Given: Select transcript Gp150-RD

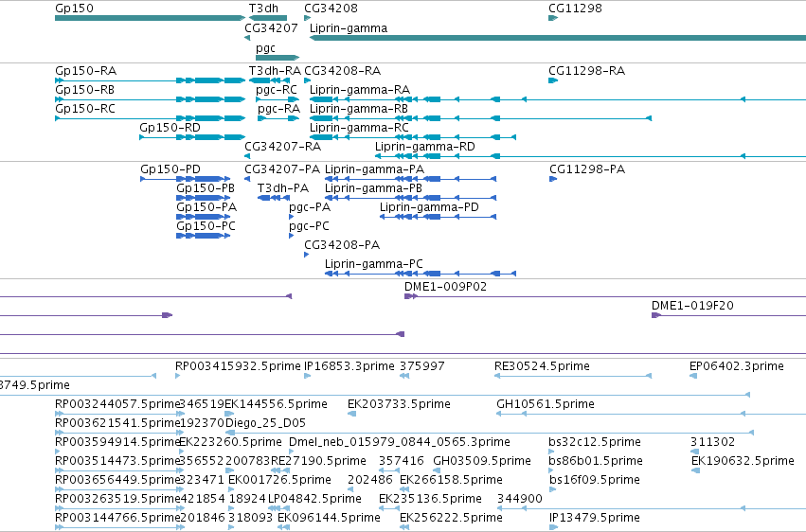Looking at the screenshot, I should (x=192, y=137).
